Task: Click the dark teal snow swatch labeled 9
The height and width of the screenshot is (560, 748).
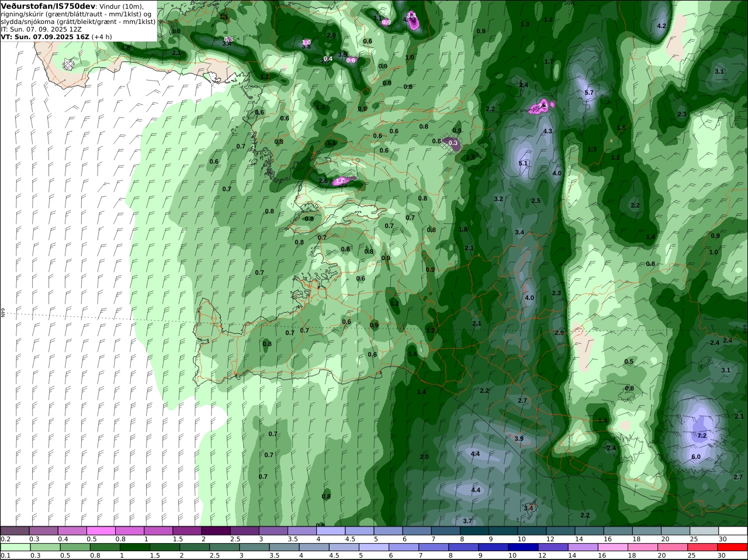Action: 503,531
